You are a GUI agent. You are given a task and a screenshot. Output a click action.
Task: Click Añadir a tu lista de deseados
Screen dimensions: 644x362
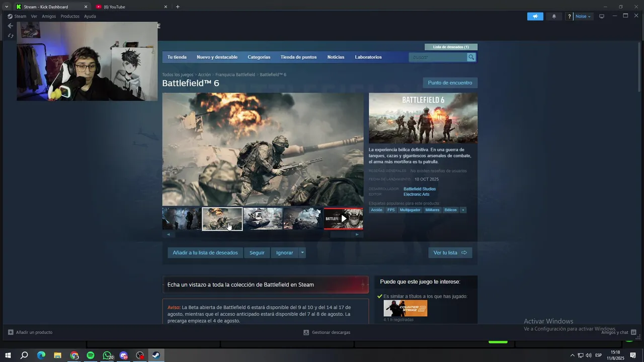[x=205, y=253]
